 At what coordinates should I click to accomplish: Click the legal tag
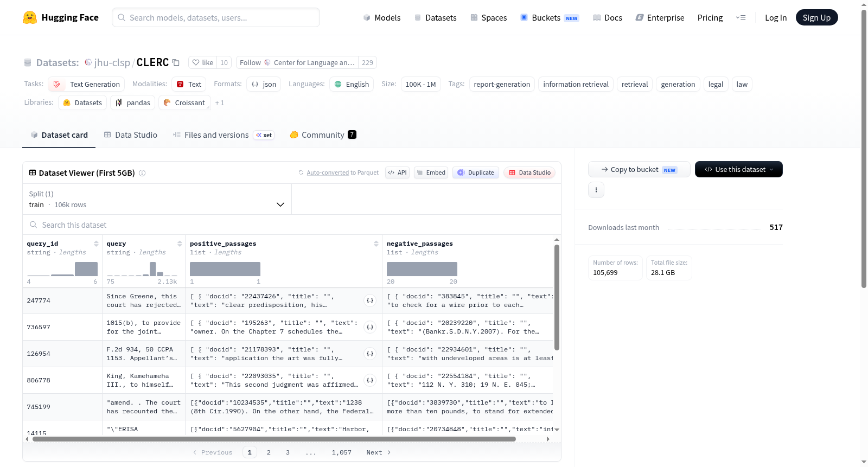(716, 84)
